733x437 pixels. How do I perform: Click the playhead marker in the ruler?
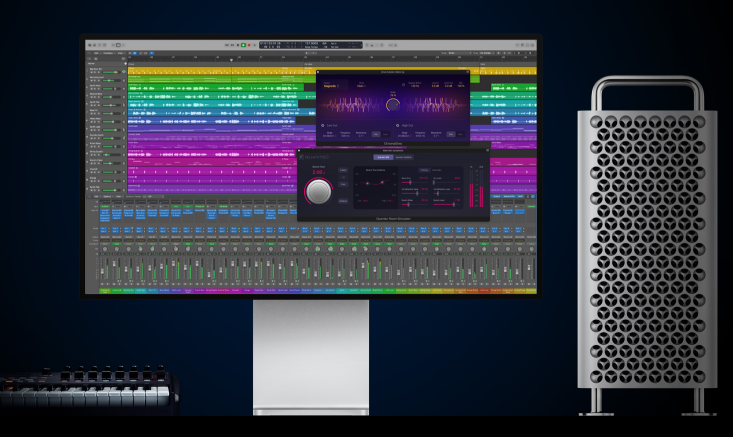pos(231,60)
